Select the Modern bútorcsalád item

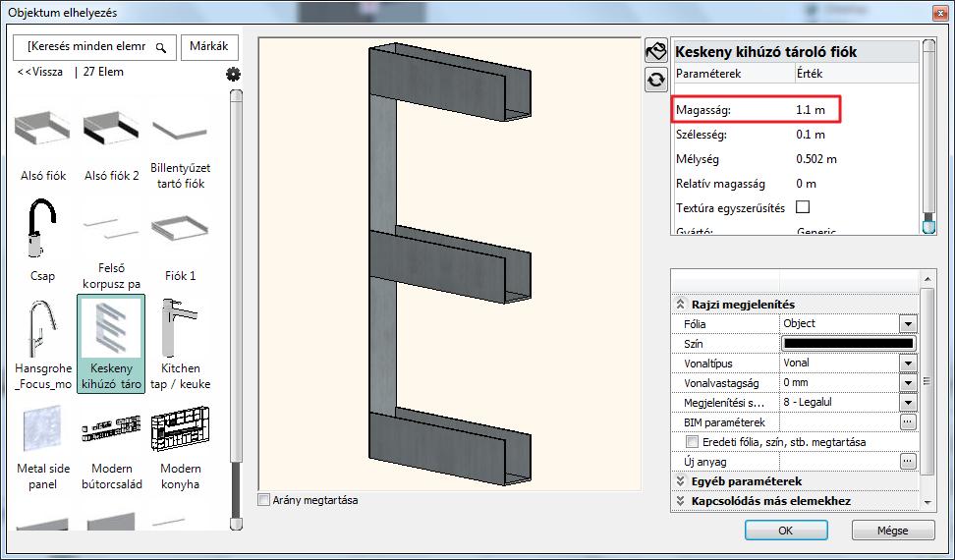point(111,449)
